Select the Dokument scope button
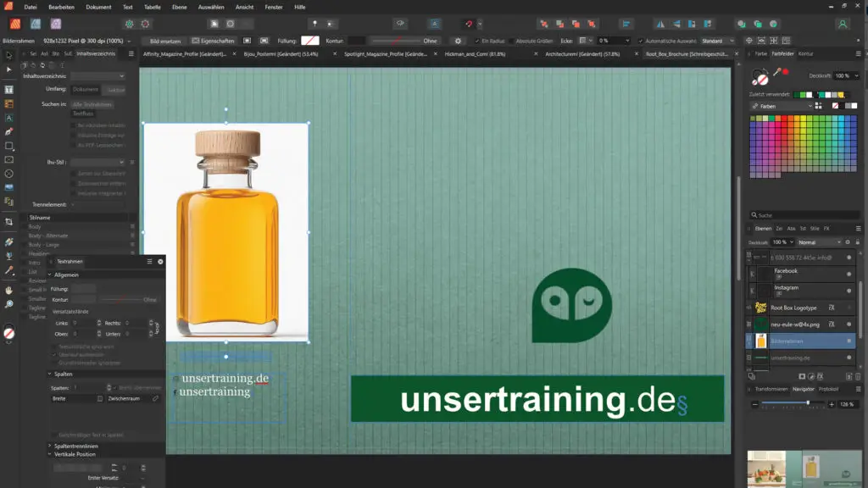Viewport: 868px width, 488px height. tap(86, 90)
